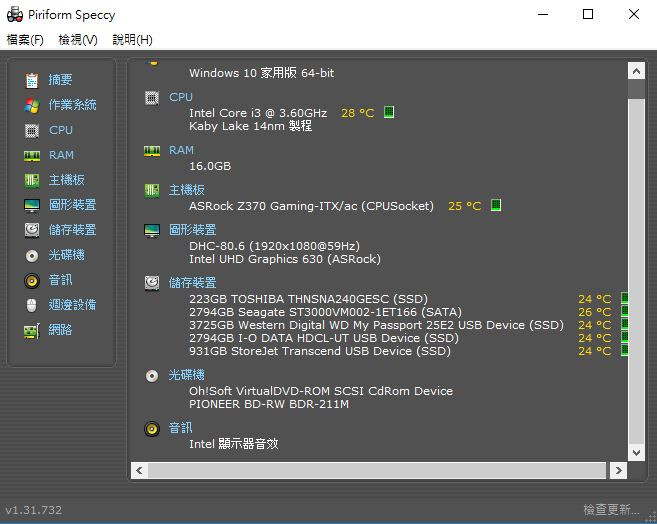Open the CPU heading link in summary
Screen dimensions: 657x524
(181, 97)
